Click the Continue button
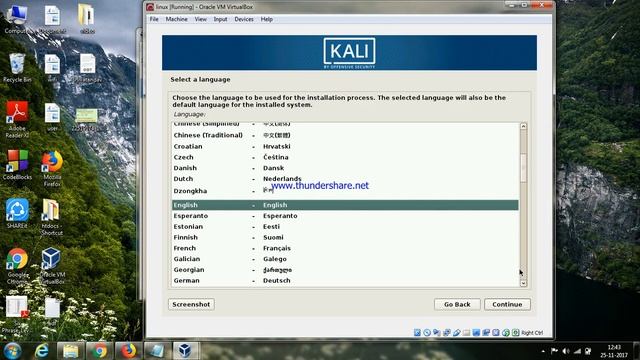 pos(507,304)
